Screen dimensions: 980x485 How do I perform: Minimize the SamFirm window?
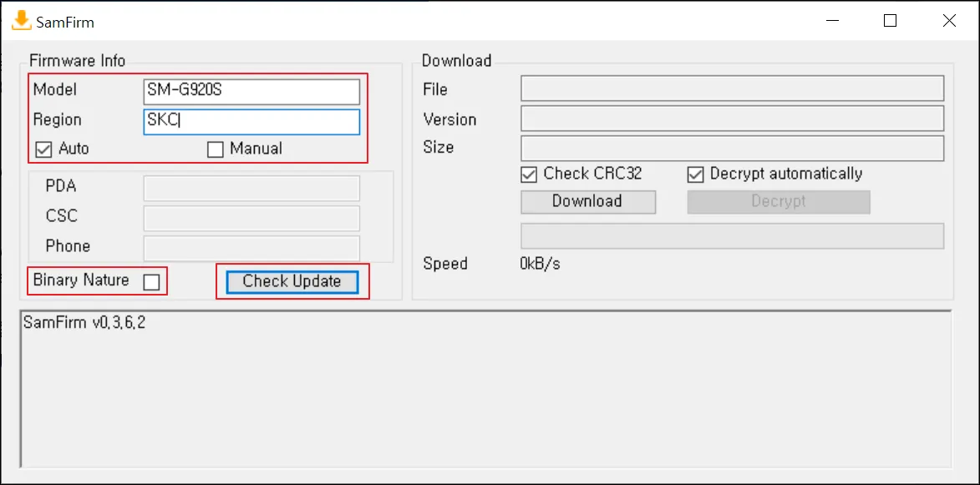tap(832, 21)
